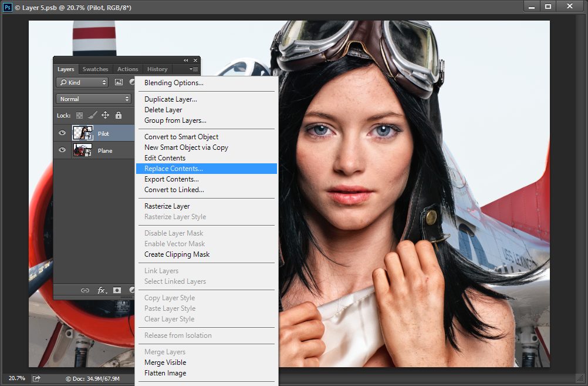Toggle lock position move icon

(x=106, y=115)
